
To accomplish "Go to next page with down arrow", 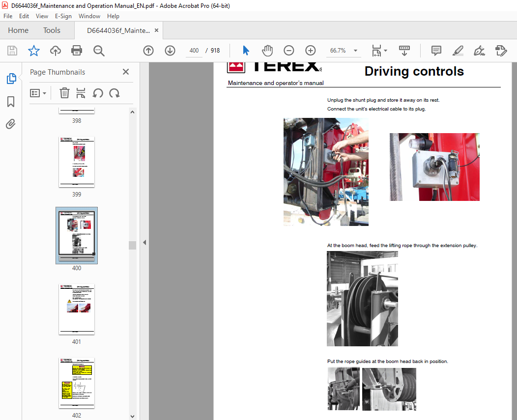I will point(170,51).
